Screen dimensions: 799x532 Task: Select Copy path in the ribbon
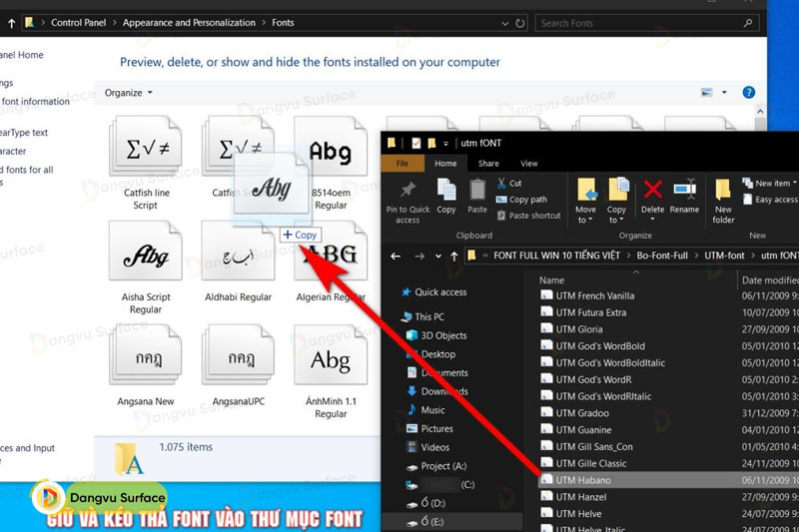coord(521,199)
